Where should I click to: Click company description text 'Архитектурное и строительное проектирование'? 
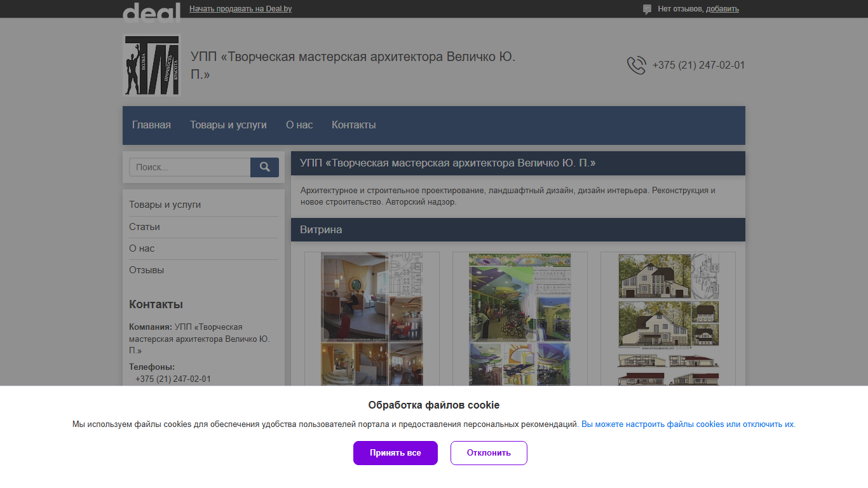tap(393, 191)
